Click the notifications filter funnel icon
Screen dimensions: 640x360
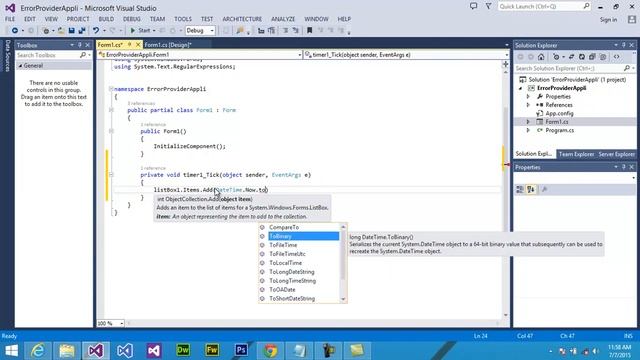tap(488, 6)
